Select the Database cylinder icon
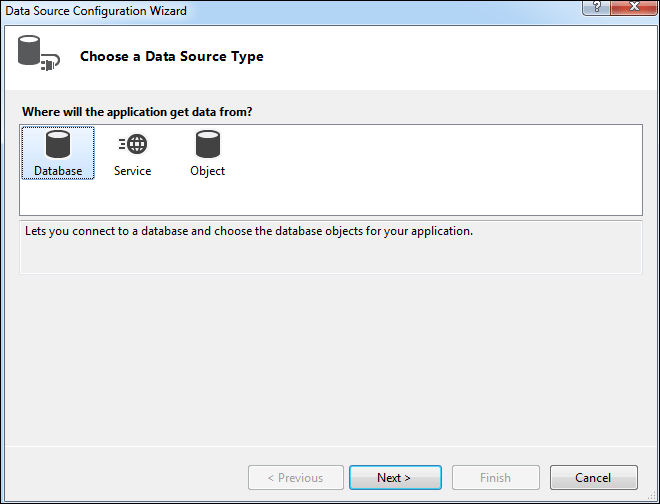This screenshot has width=660, height=504. 58,145
